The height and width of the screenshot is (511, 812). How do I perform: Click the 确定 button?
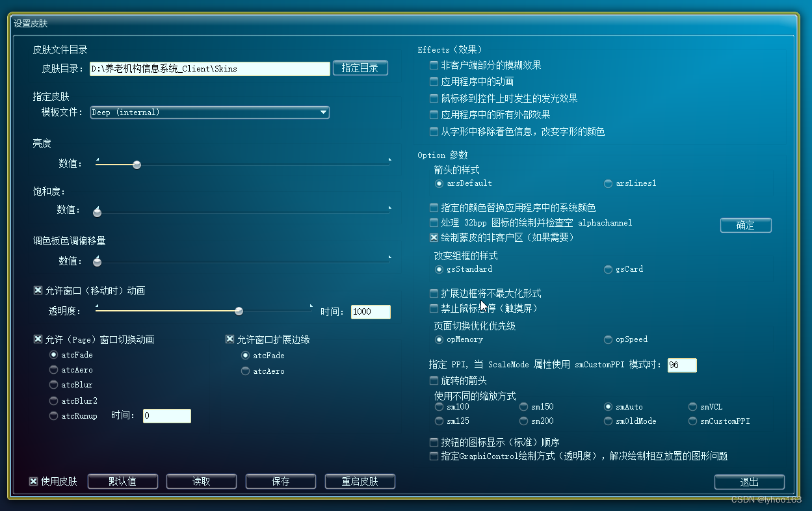coord(745,225)
